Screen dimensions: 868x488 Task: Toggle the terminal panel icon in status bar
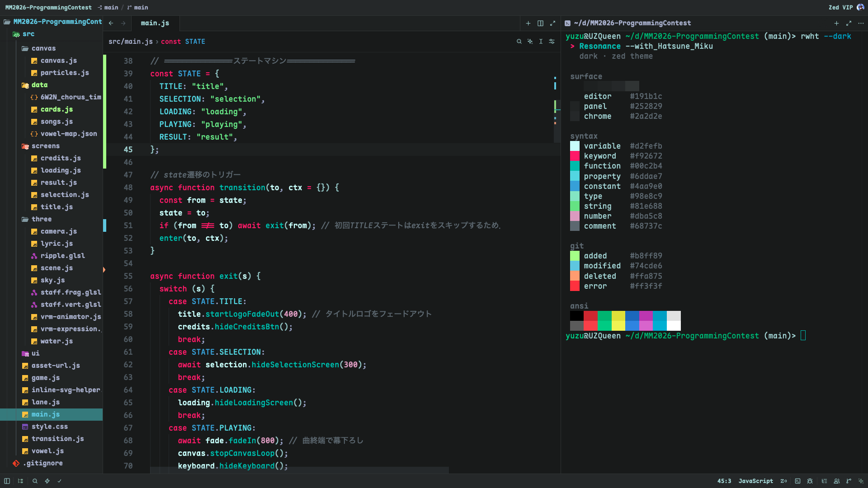[797, 481]
